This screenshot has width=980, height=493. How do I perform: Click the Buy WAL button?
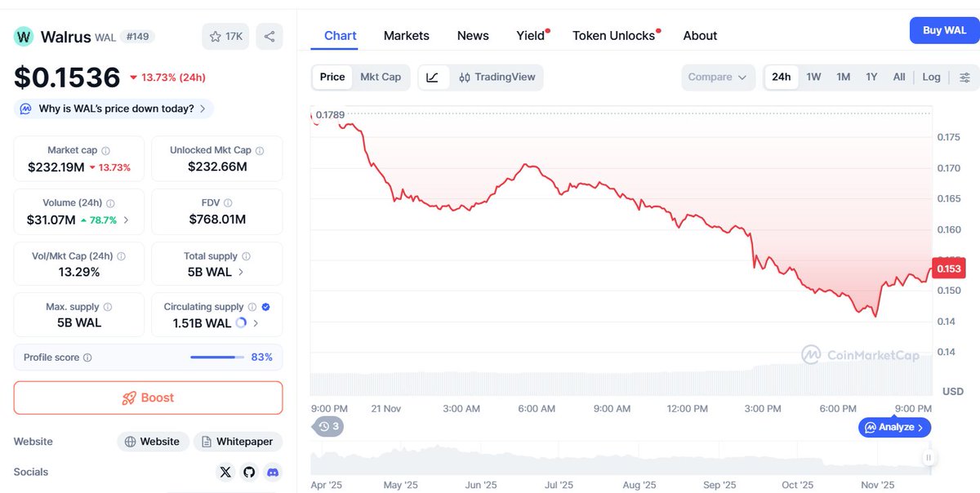tap(944, 30)
